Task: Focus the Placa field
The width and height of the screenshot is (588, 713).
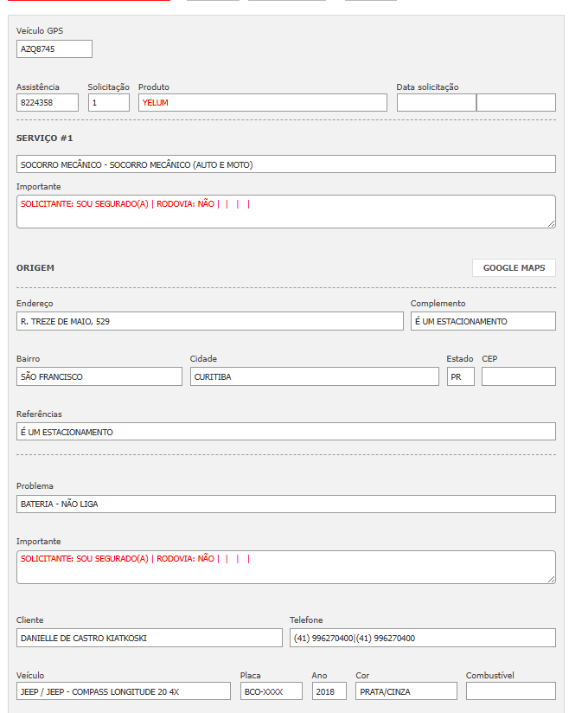Action: (271, 691)
